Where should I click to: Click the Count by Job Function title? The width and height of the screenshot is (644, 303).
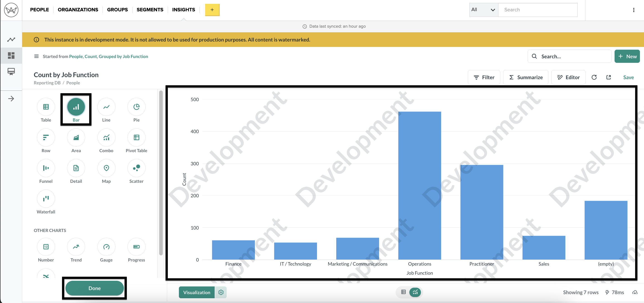(x=66, y=75)
